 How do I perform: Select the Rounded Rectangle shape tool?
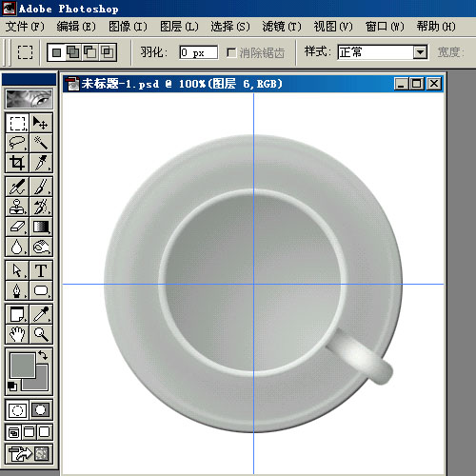pyautogui.click(x=41, y=290)
